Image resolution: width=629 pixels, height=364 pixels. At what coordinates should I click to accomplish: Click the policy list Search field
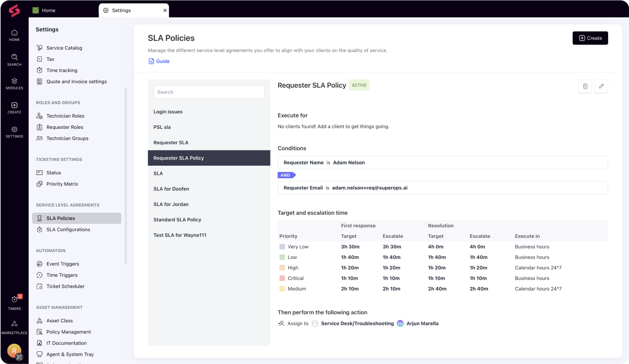[x=209, y=92]
